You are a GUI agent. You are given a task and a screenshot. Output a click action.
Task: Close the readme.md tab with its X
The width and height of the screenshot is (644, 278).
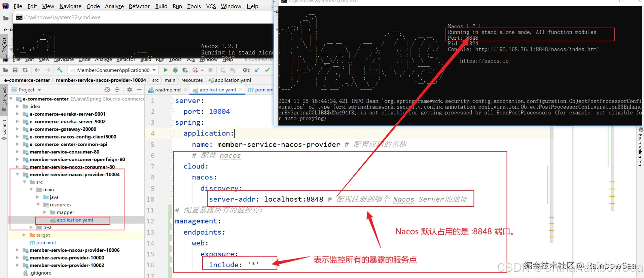pos(185,90)
